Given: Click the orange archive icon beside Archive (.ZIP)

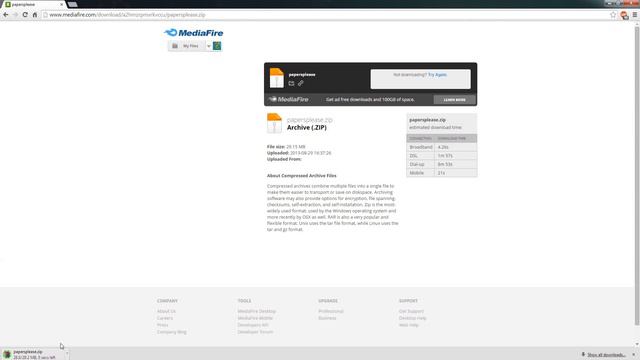Looking at the screenshot, I should point(274,123).
